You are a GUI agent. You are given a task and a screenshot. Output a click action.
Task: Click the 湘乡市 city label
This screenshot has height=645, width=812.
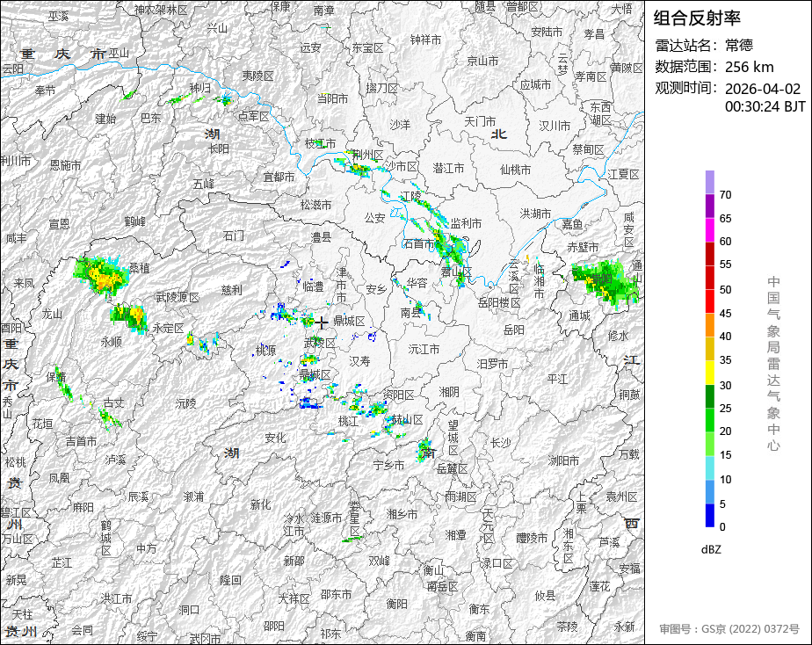[402, 514]
